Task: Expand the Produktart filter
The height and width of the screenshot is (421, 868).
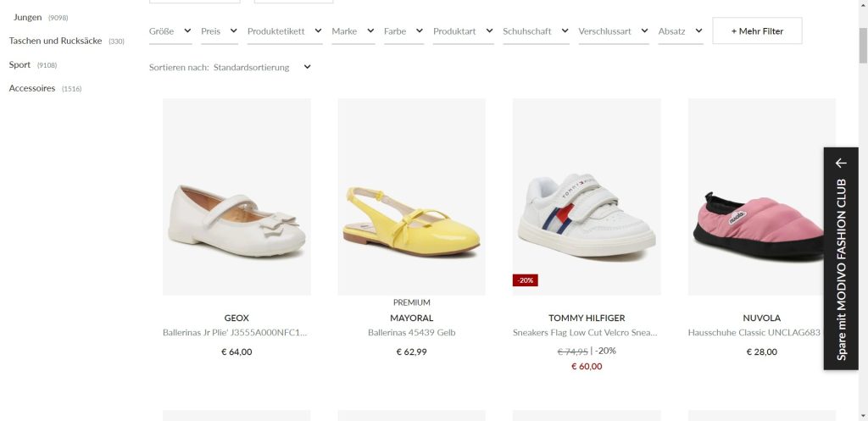Action: point(462,31)
